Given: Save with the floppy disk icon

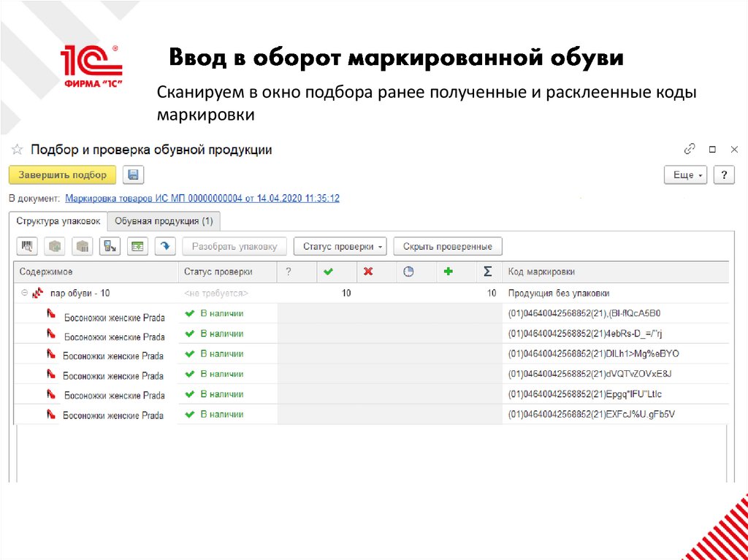Looking at the screenshot, I should pyautogui.click(x=134, y=175).
